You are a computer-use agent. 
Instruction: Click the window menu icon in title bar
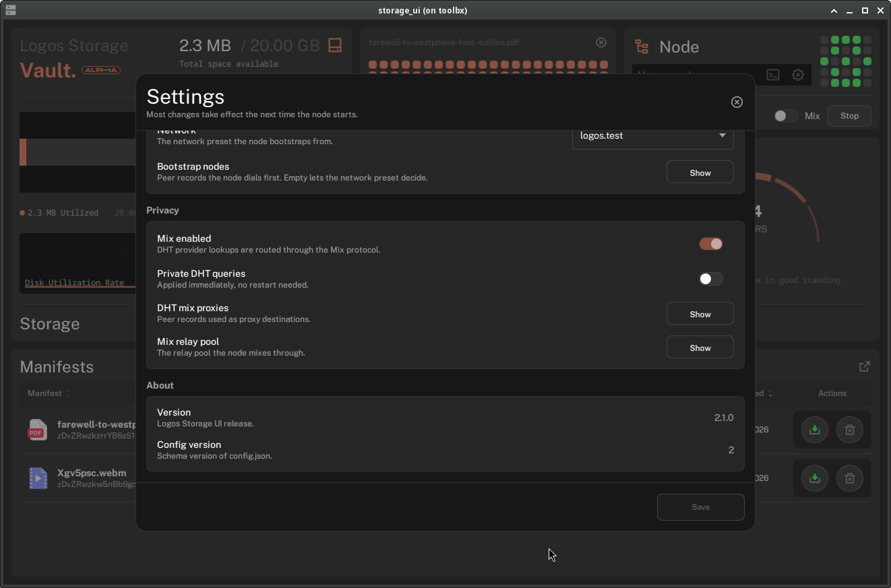(x=11, y=10)
